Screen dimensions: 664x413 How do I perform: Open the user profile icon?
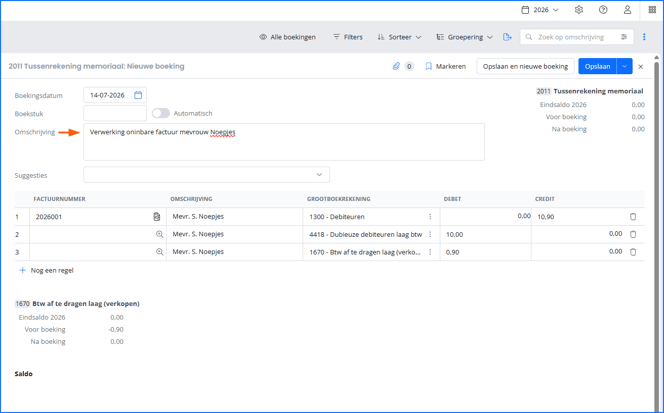[627, 10]
